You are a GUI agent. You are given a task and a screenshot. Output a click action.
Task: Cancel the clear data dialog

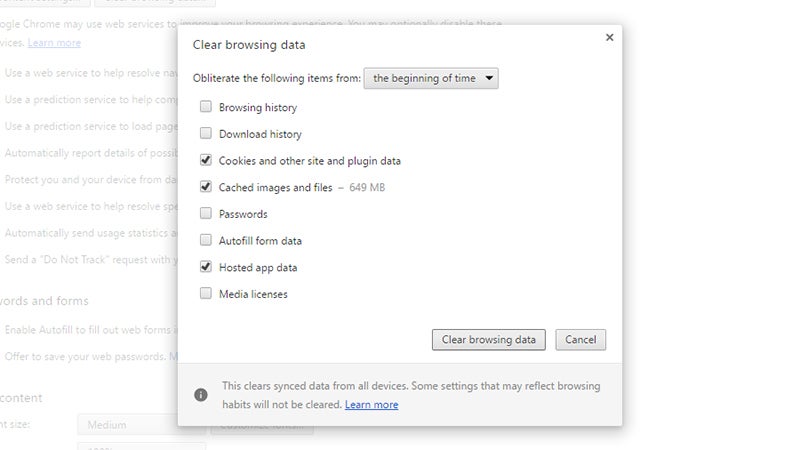point(581,340)
